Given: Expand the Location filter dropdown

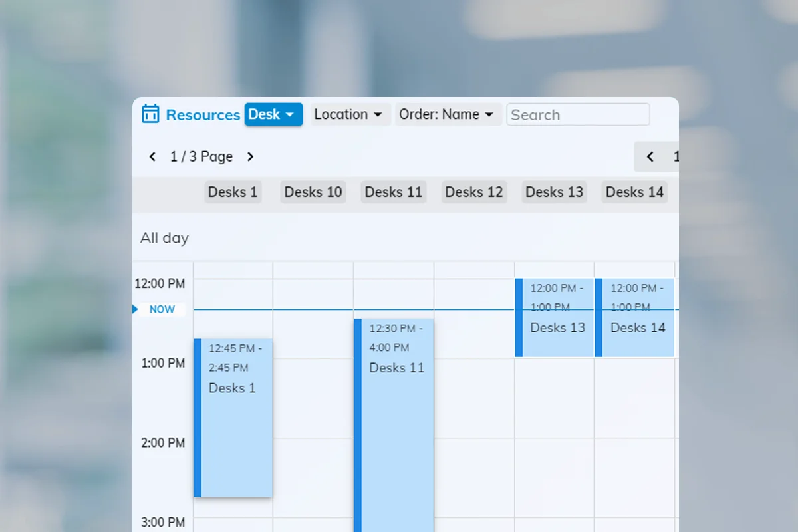Looking at the screenshot, I should pyautogui.click(x=350, y=114).
